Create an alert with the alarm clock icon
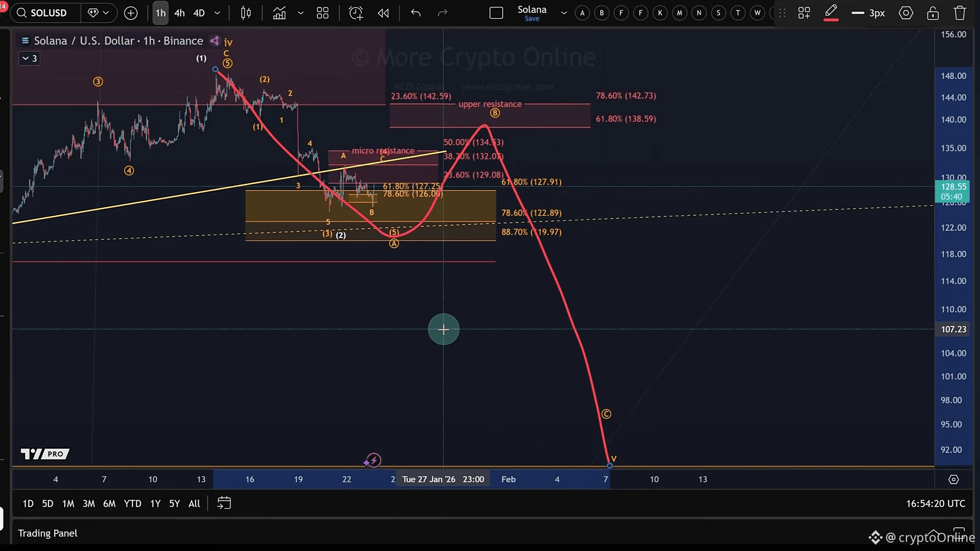980x551 pixels. pos(356,13)
